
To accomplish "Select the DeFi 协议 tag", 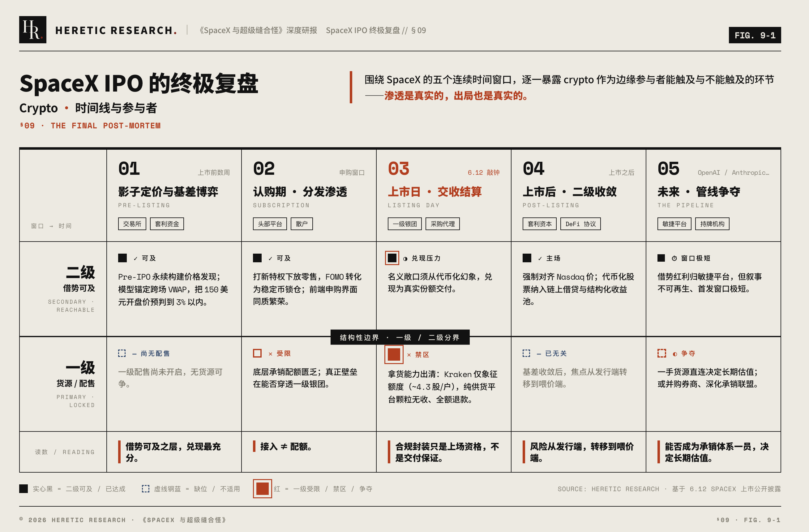I will (x=580, y=224).
